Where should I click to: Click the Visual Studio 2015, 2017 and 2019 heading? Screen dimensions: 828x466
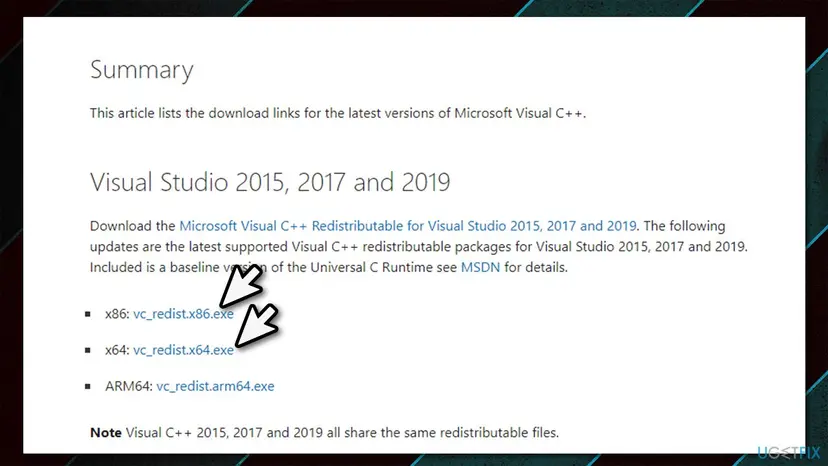tap(270, 182)
